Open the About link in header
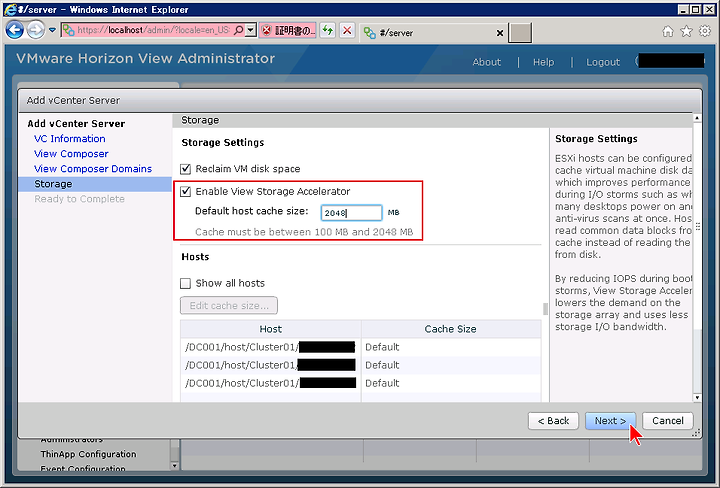Screen dimensions: 720x488 point(487,62)
